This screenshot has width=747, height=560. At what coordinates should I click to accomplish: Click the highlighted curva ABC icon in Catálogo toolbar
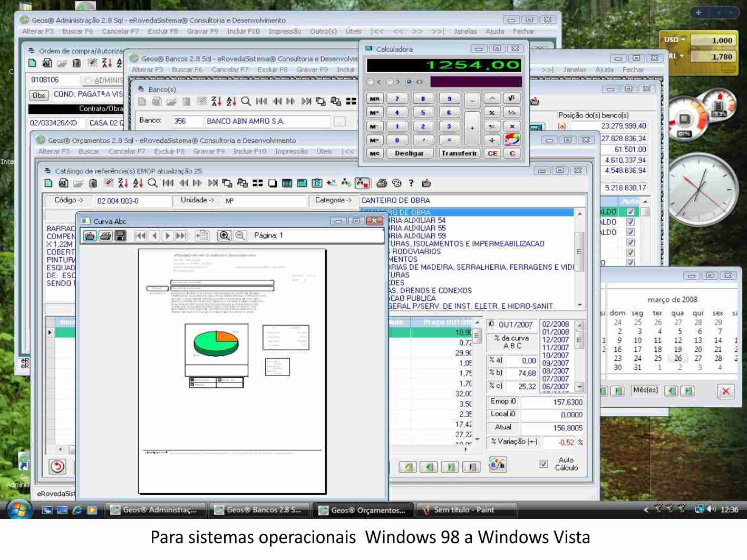point(362,183)
